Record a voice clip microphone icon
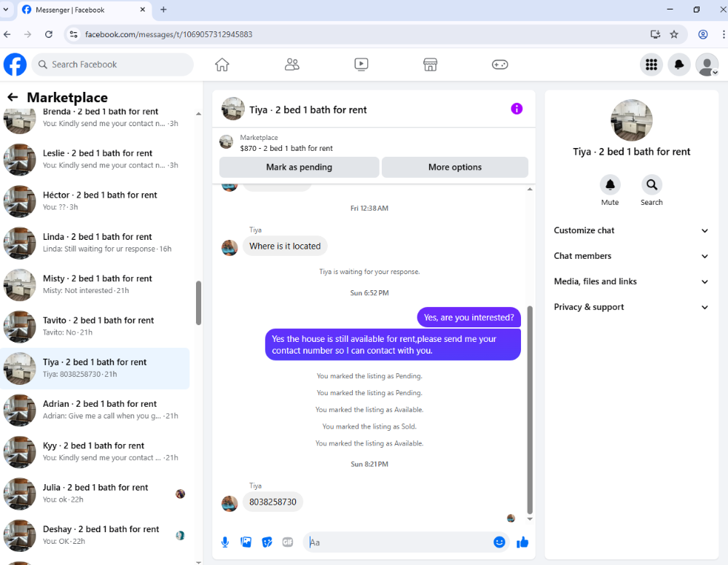The image size is (728, 565). pyautogui.click(x=224, y=542)
